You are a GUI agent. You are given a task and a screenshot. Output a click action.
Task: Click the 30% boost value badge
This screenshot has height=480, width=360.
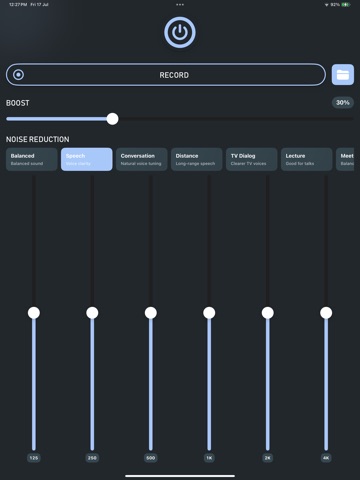(x=343, y=103)
